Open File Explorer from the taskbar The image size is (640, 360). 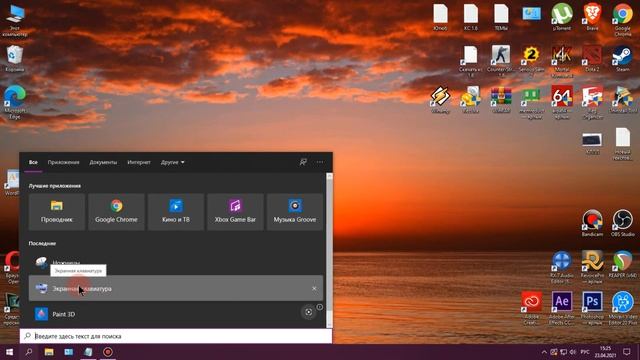coord(49,352)
